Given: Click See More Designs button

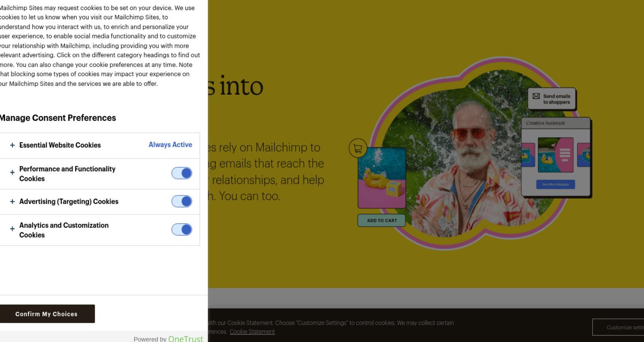Looking at the screenshot, I should 556,184.
